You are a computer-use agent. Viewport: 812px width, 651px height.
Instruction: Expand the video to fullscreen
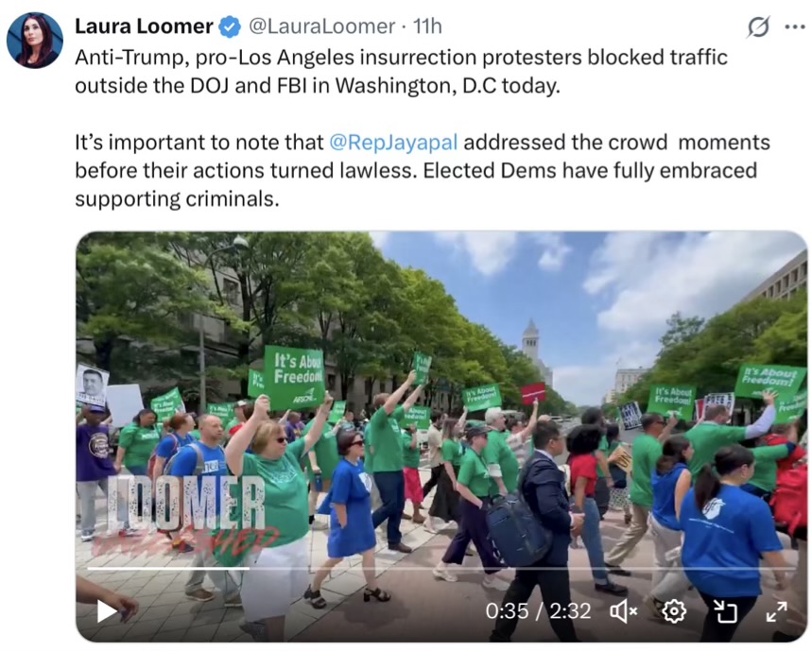pyautogui.click(x=777, y=611)
